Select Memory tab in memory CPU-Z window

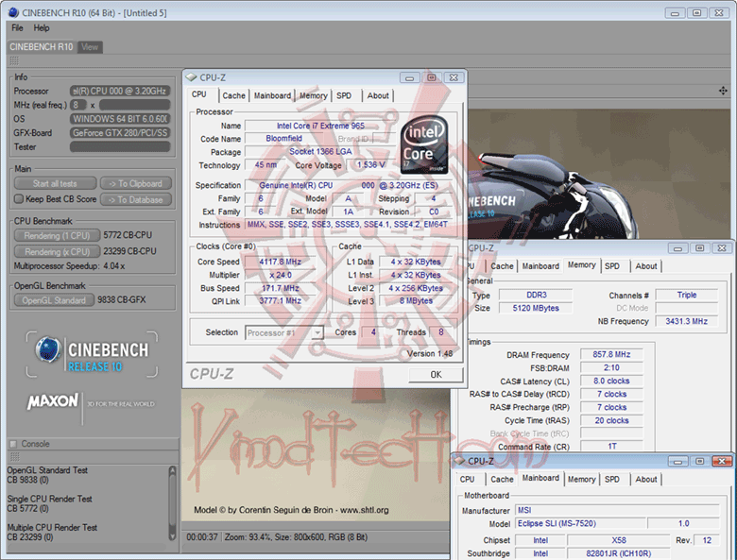[x=581, y=265]
